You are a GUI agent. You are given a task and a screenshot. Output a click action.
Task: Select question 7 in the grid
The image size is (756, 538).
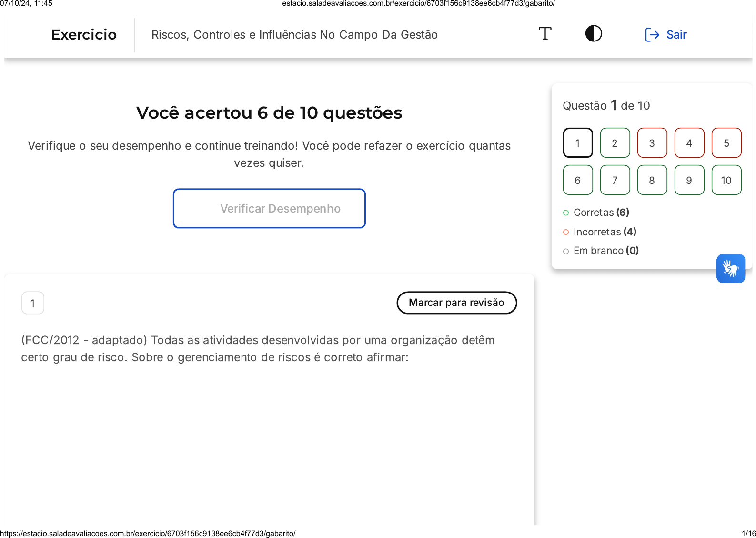(x=615, y=180)
